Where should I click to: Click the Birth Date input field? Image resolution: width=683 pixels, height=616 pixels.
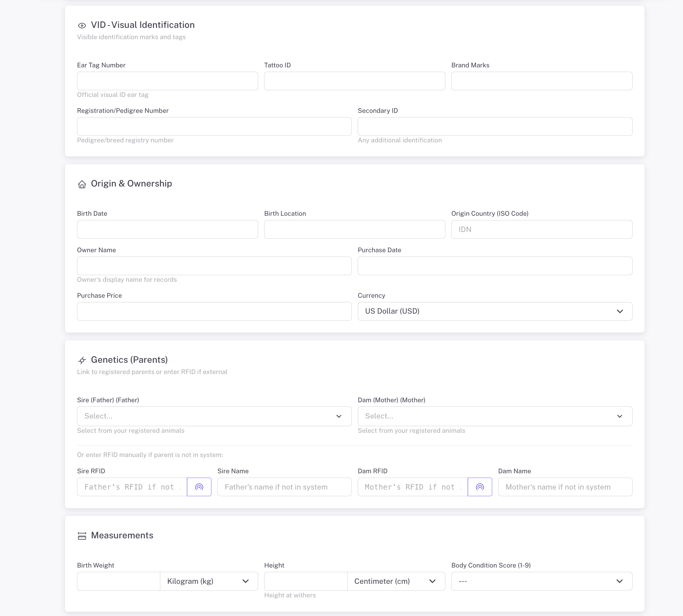point(167,229)
